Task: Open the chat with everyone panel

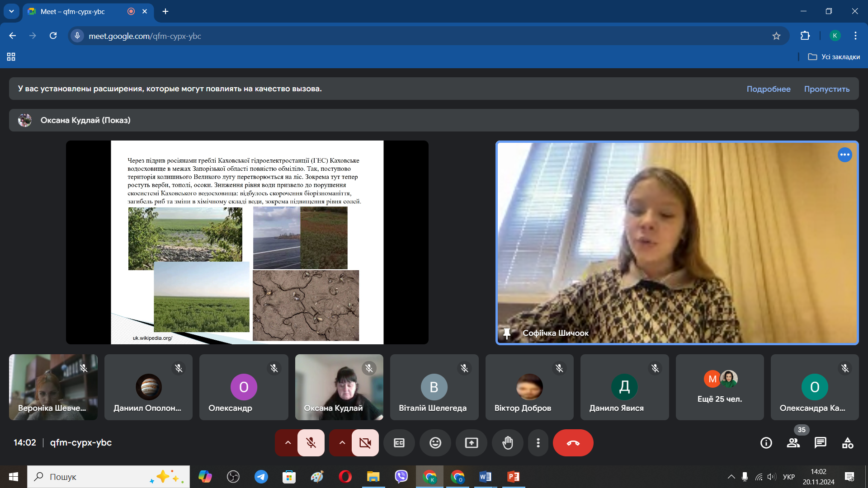Action: (x=820, y=443)
